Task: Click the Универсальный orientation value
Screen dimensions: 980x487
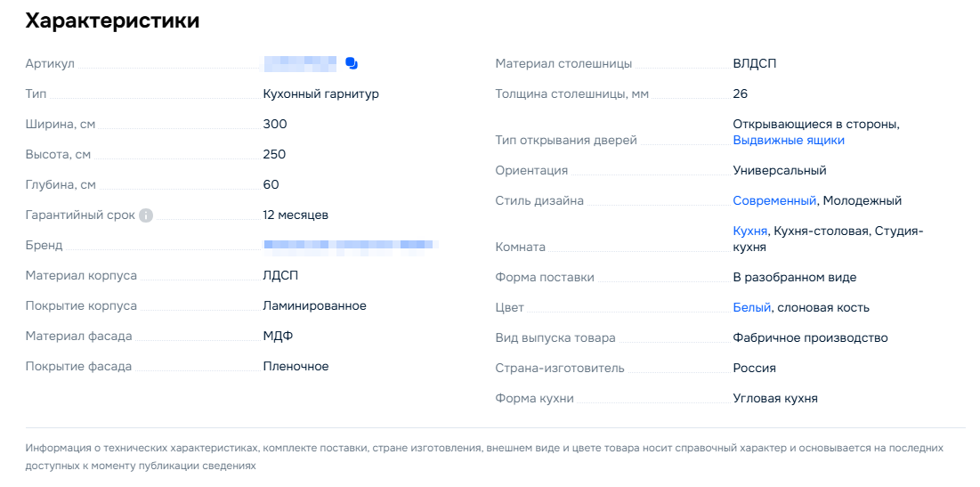Action: click(x=779, y=171)
